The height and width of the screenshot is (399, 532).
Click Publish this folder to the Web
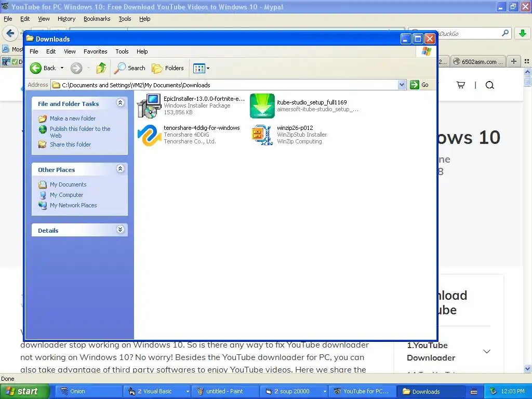point(80,132)
